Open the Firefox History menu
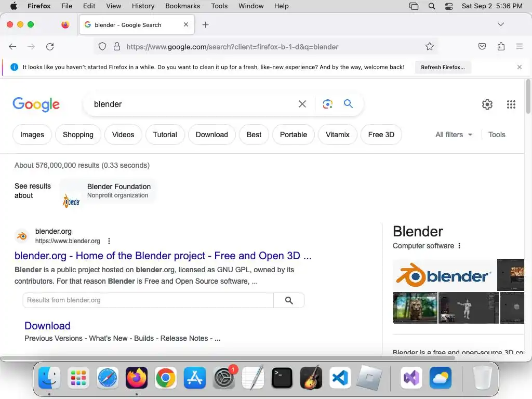This screenshot has height=399, width=532. tap(143, 6)
